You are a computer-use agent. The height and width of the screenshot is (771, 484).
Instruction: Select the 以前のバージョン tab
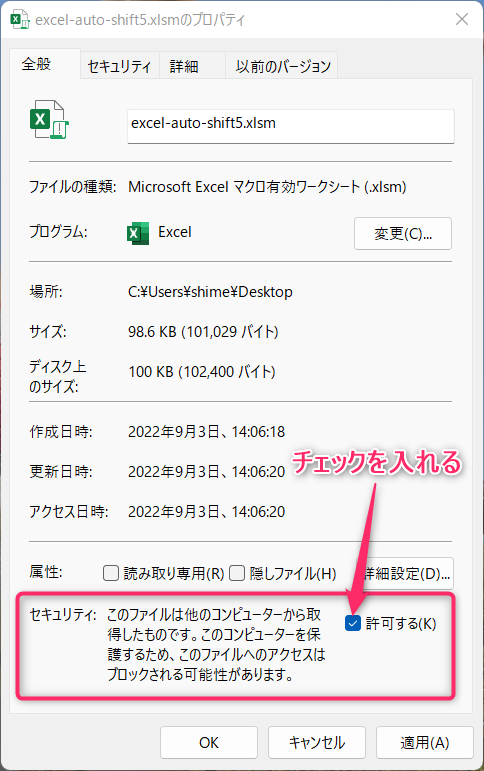(283, 66)
